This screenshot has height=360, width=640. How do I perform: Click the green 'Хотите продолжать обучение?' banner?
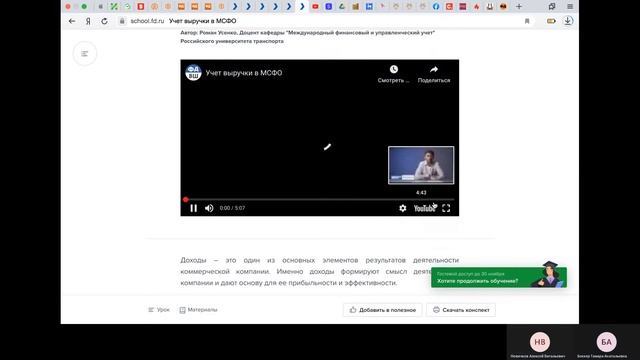(x=499, y=277)
